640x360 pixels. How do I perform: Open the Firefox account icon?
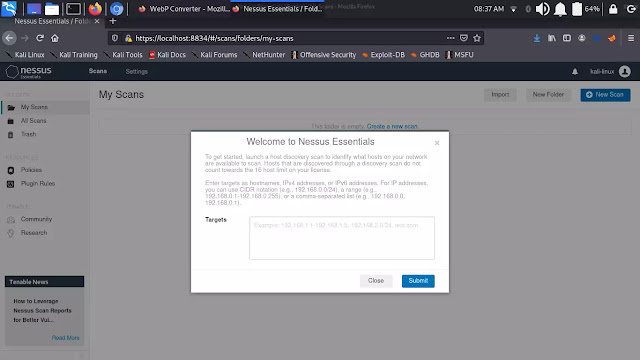pos(582,38)
